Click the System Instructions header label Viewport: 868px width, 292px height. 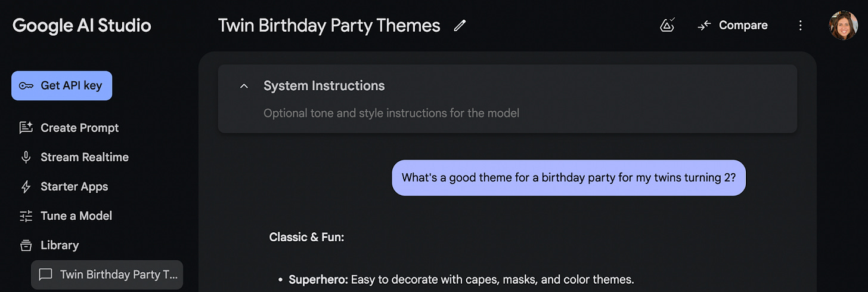pos(324,86)
